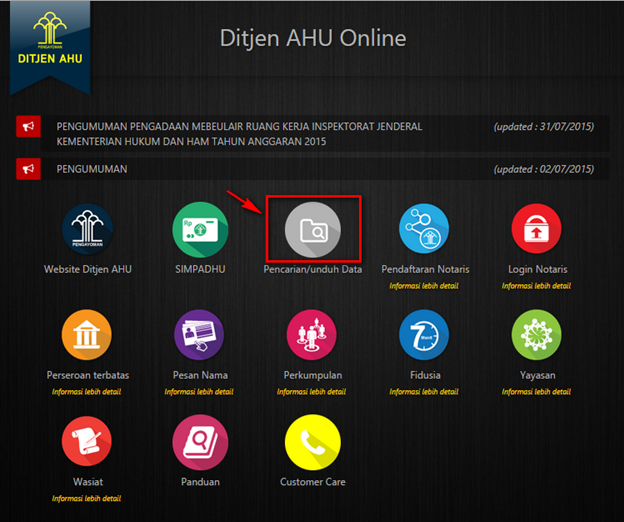The image size is (624, 522).
Task: Open the Pengadaan Mebeulair announcement text
Action: coord(240,134)
